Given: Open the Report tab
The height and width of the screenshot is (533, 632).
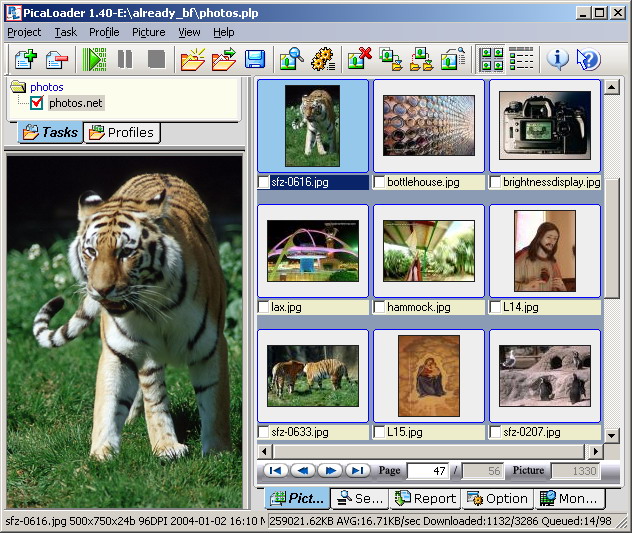Looking at the screenshot, I should (425, 498).
